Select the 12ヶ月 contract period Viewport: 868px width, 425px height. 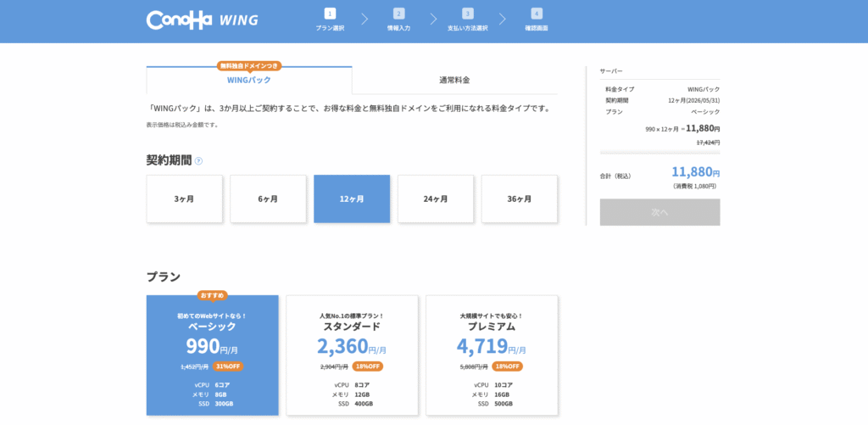pyautogui.click(x=352, y=199)
